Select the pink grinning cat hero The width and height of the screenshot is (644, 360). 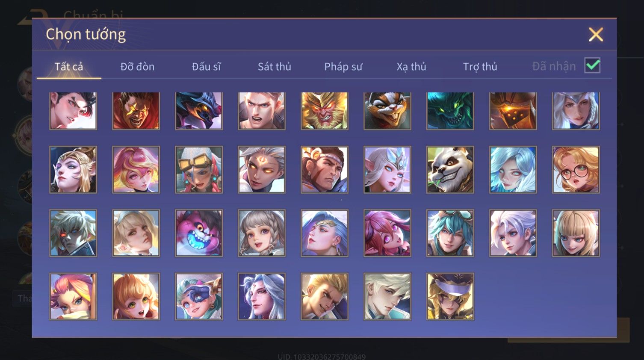pyautogui.click(x=198, y=233)
